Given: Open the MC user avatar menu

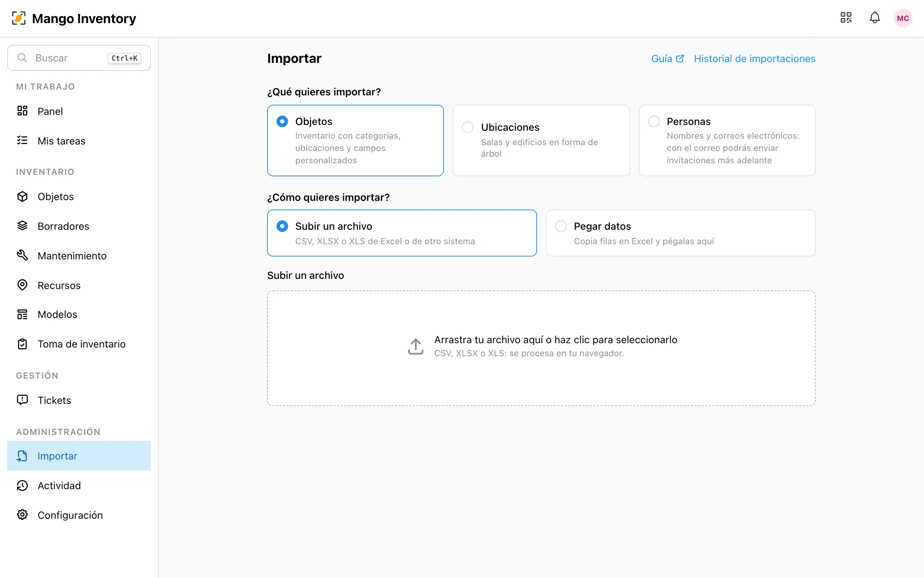Looking at the screenshot, I should coord(903,18).
